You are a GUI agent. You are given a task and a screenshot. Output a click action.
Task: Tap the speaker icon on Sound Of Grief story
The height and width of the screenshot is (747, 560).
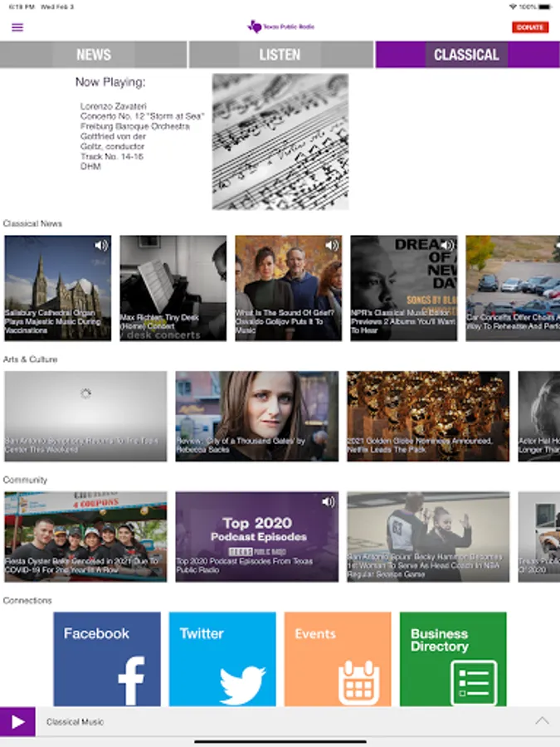coord(331,246)
